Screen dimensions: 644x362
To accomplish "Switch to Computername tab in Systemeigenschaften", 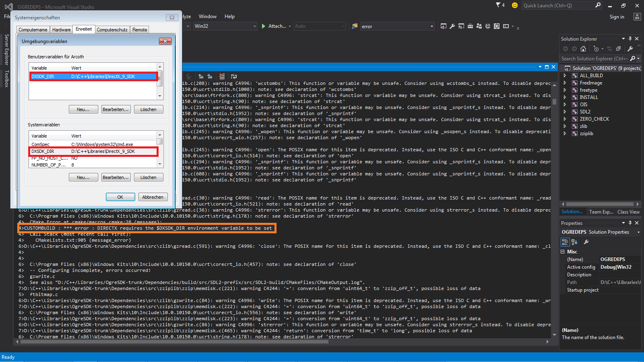I will 33,30.
